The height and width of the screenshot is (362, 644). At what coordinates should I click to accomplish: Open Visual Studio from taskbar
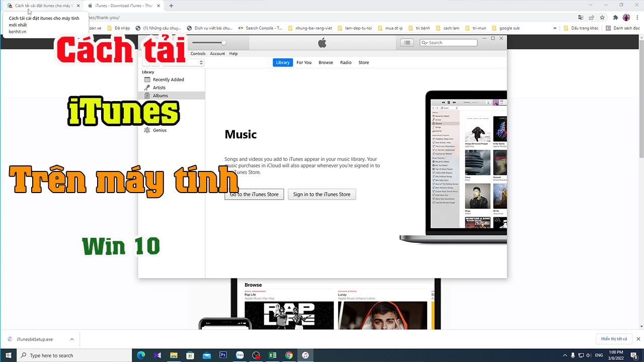(158, 355)
